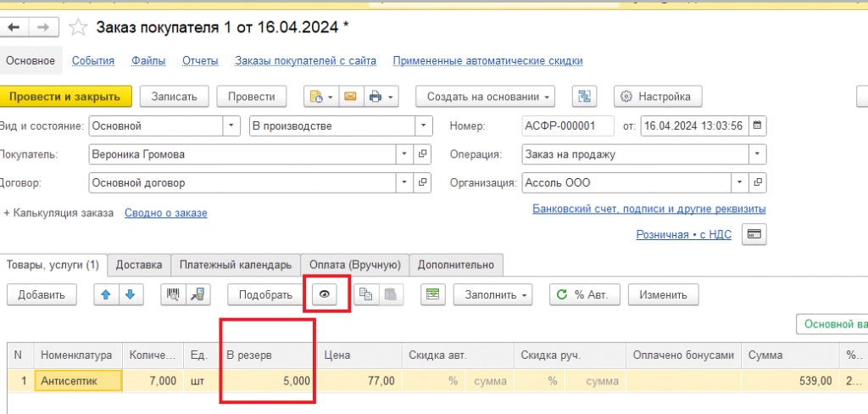The width and height of the screenshot is (868, 414).
Task: Click Изменить button
Action: click(663, 295)
